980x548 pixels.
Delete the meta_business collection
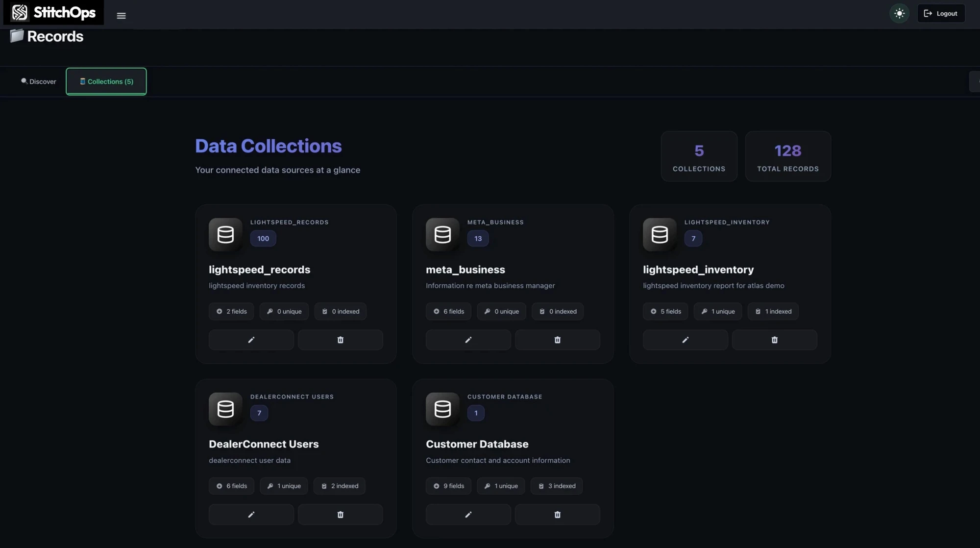[558, 340]
